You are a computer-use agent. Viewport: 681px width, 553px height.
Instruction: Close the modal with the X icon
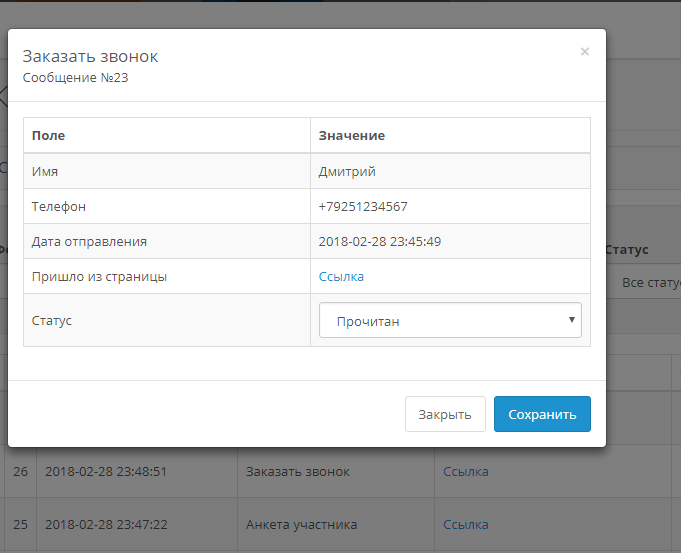[x=585, y=52]
